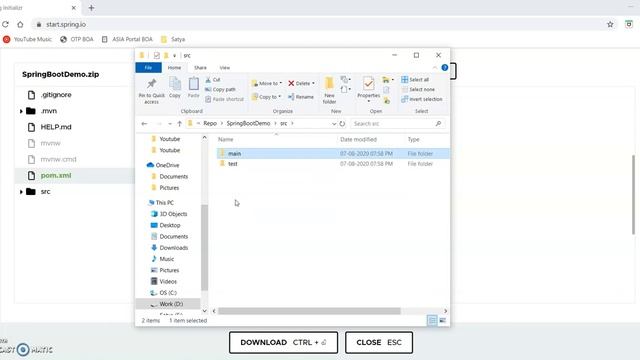Expand the src folder in zip tree
Screen dimensions: 640x360
(x=21, y=191)
